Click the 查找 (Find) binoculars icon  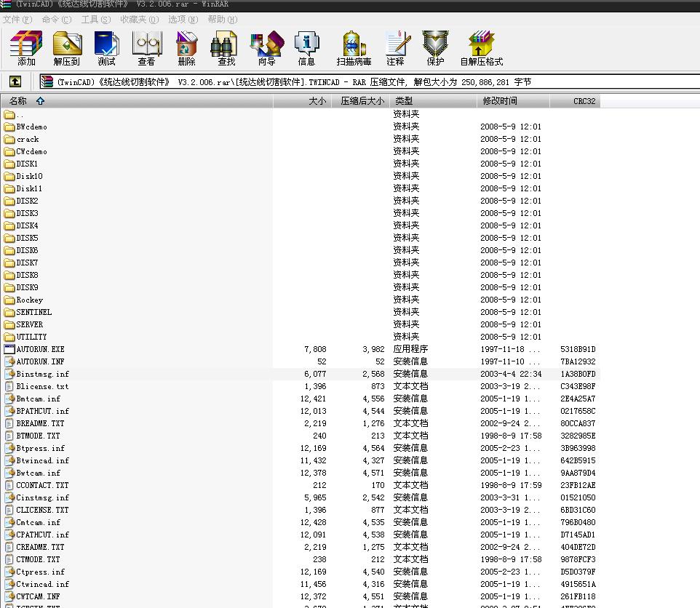coord(223,43)
